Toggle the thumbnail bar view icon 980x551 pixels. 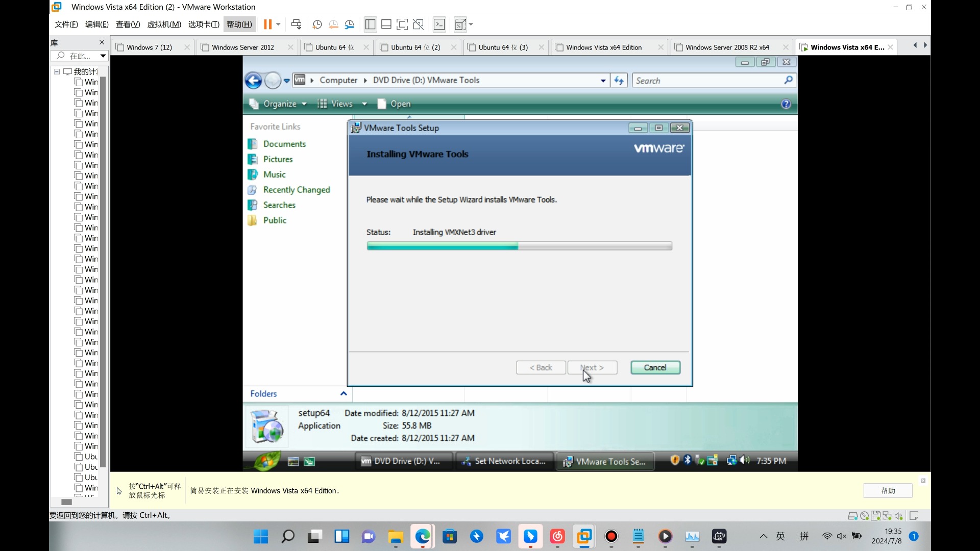pyautogui.click(x=386, y=24)
